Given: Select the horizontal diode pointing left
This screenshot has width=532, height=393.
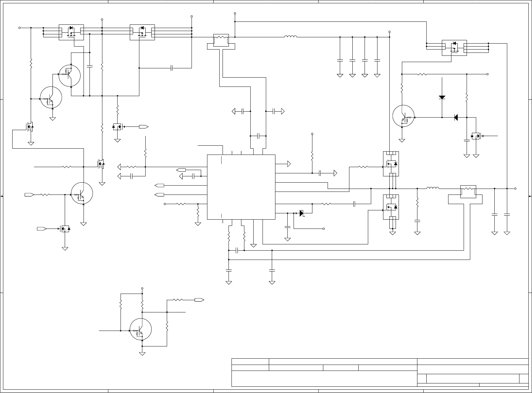Looking at the screenshot, I should (456, 117).
